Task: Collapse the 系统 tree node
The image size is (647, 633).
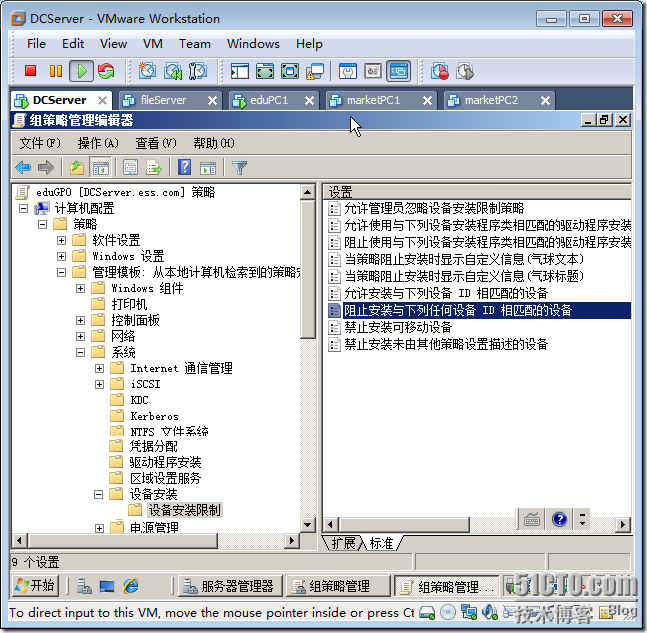Action: pyautogui.click(x=80, y=352)
